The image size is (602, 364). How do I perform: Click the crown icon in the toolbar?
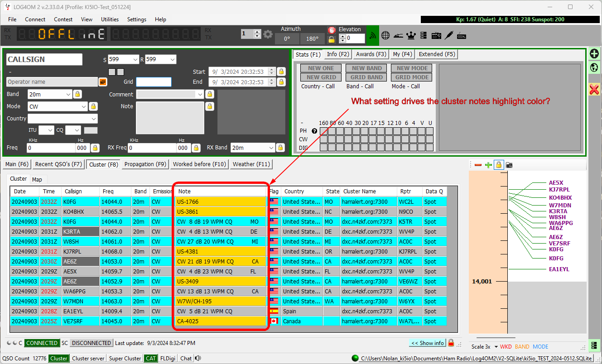click(411, 35)
